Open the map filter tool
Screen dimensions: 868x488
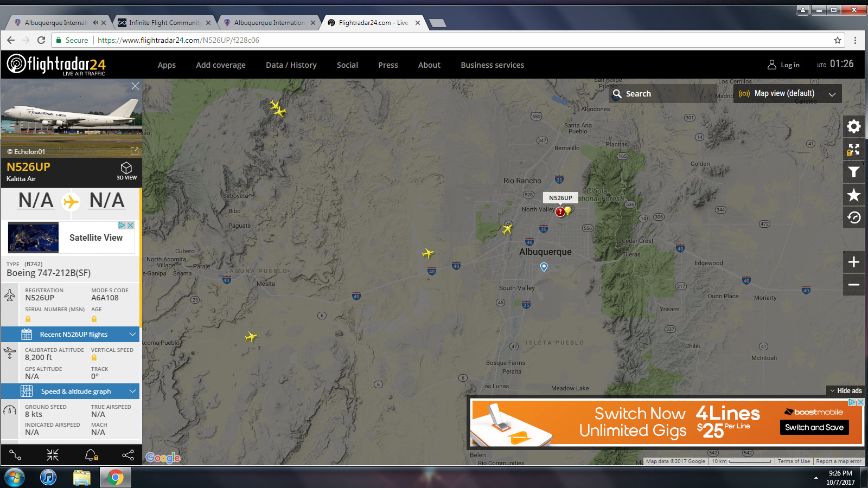coord(854,172)
